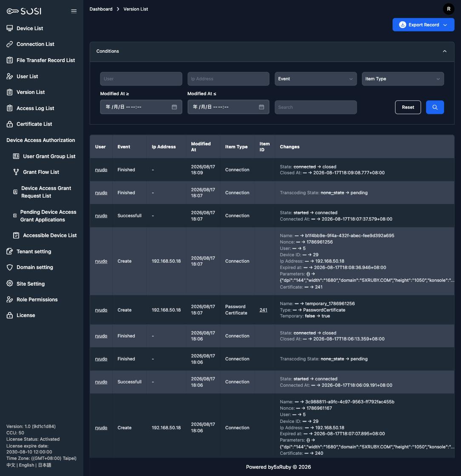This screenshot has width=461, height=476.
Task: Open the Item Type dropdown filter
Action: coord(403,79)
